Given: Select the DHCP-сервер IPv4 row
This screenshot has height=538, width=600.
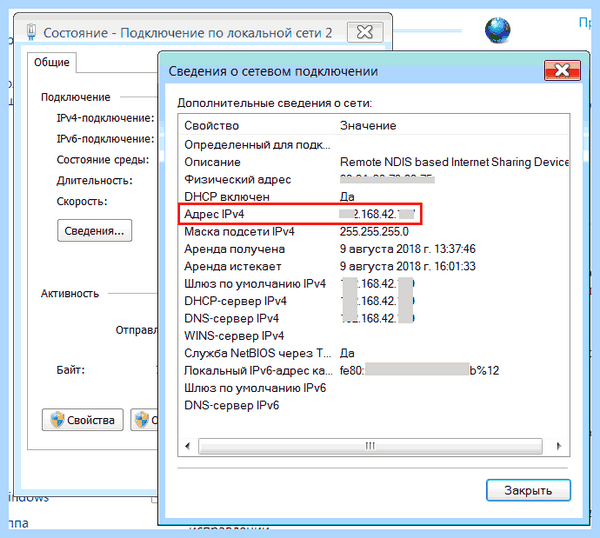Looking at the screenshot, I should click(373, 301).
